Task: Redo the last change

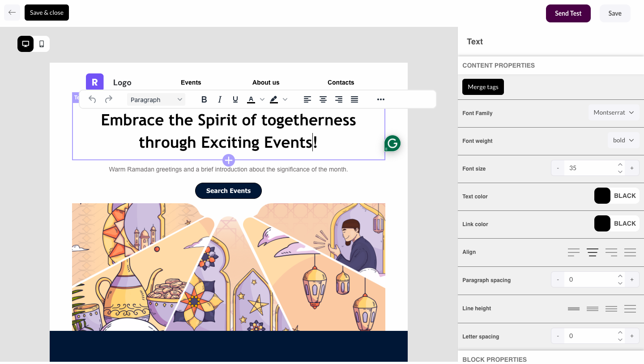Action: tap(108, 99)
